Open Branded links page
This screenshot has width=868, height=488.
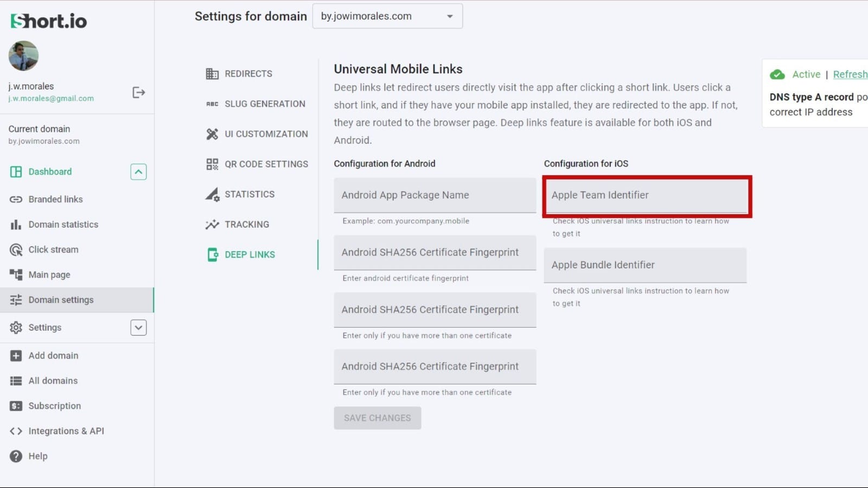[x=55, y=200]
